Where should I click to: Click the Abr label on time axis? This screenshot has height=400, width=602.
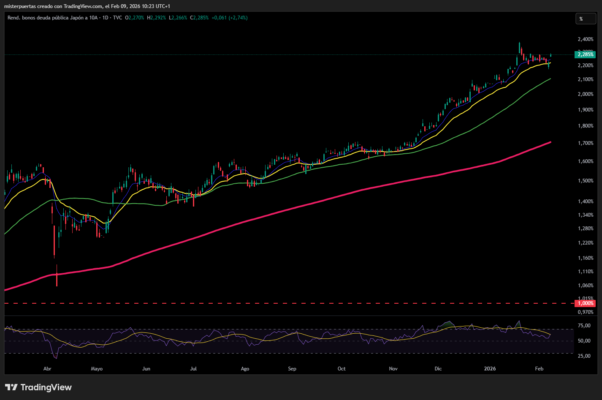tap(47, 367)
